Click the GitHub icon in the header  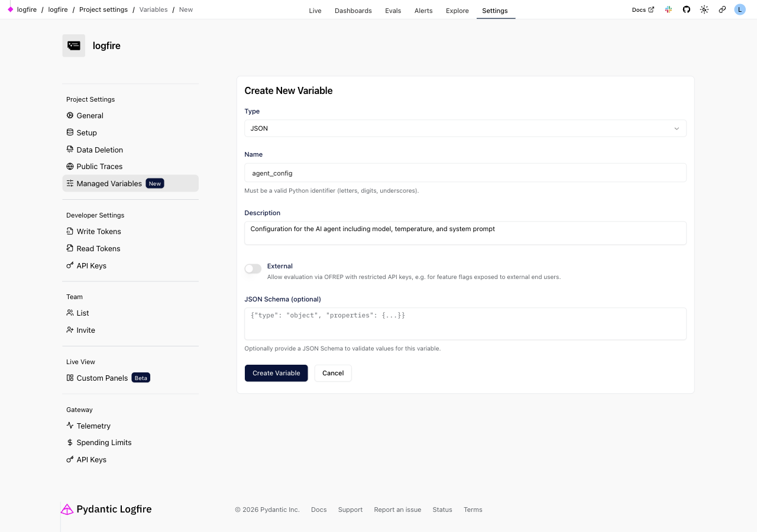[x=686, y=9]
